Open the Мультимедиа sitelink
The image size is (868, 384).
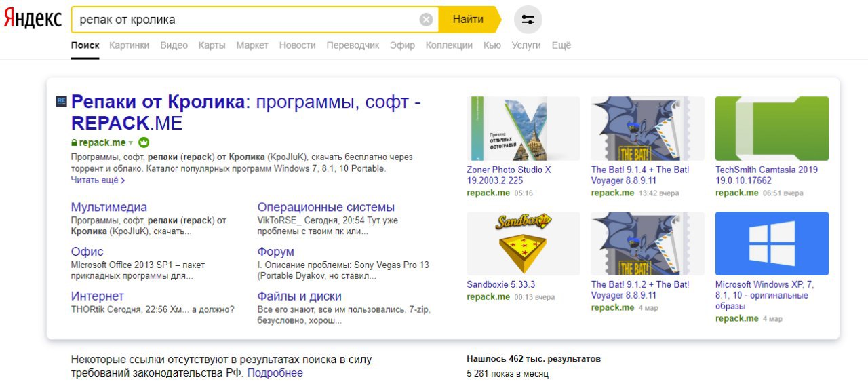(108, 207)
